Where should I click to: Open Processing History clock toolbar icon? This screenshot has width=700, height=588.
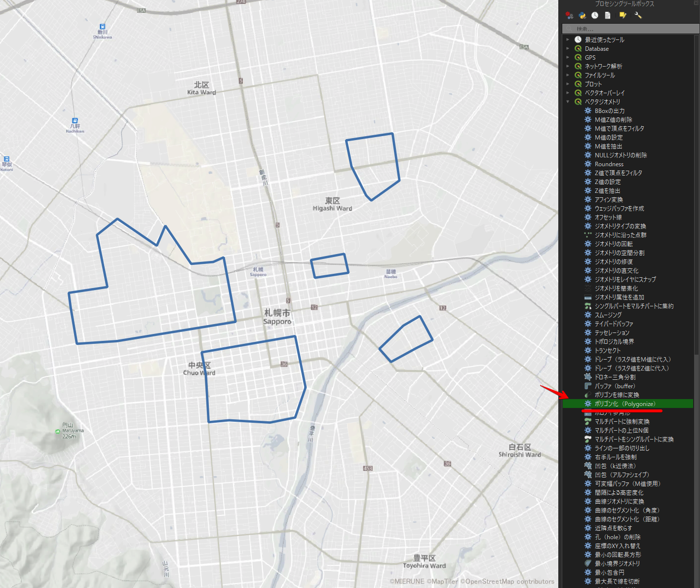(595, 15)
